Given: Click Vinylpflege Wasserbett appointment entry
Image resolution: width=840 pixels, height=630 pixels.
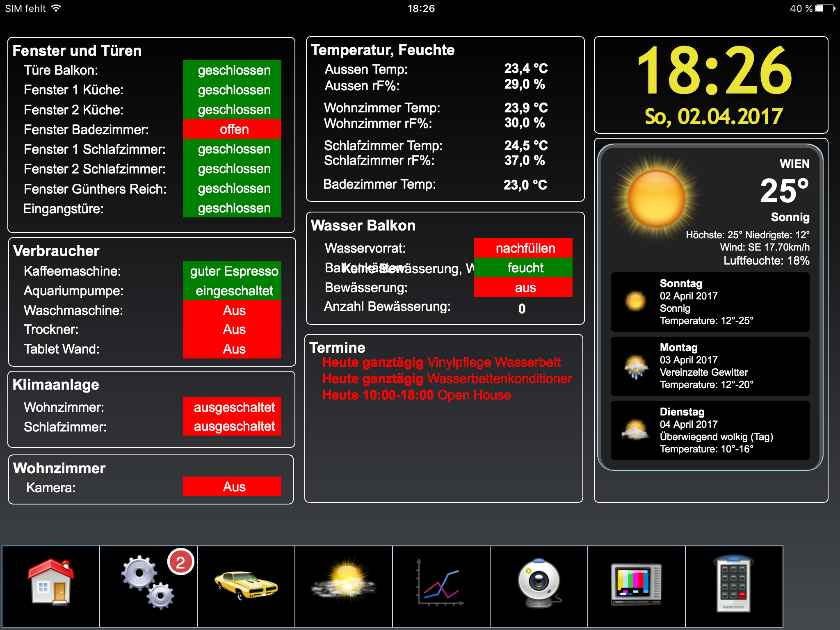Looking at the screenshot, I should click(441, 362).
